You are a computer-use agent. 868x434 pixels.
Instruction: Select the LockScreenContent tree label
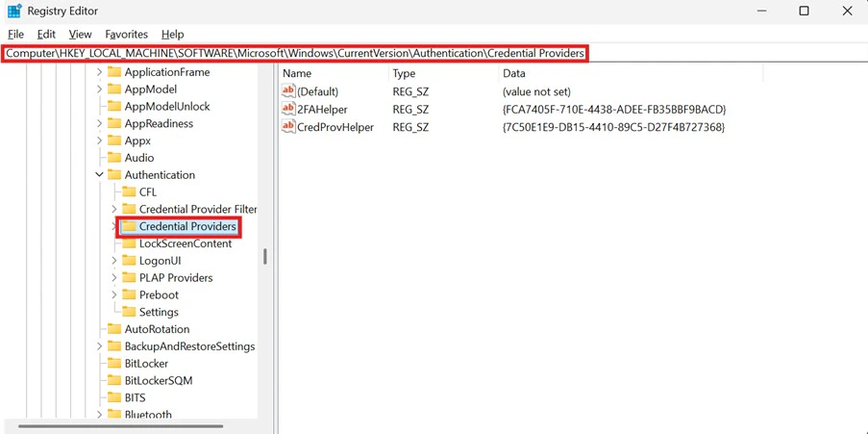pyautogui.click(x=186, y=243)
